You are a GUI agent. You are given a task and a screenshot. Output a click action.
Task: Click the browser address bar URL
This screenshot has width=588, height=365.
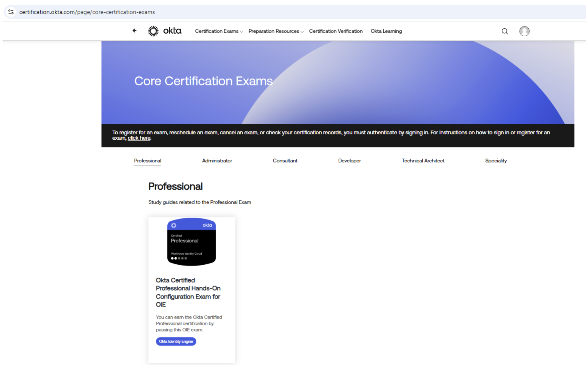coord(87,12)
